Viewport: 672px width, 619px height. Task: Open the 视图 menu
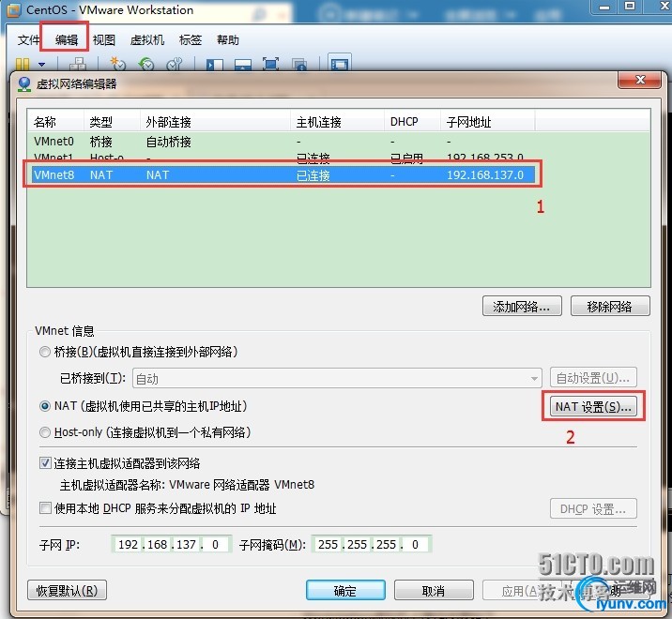point(104,40)
